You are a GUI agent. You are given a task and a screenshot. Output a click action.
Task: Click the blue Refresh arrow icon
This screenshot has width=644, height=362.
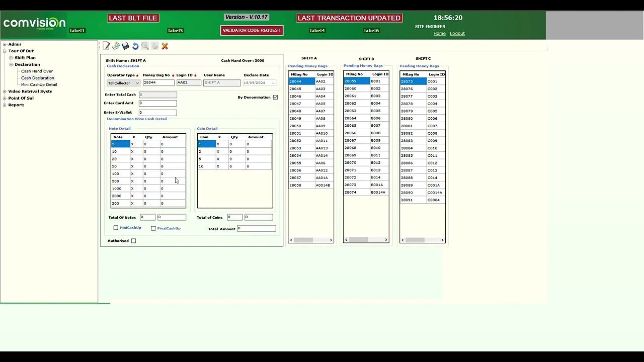pyautogui.click(x=135, y=46)
